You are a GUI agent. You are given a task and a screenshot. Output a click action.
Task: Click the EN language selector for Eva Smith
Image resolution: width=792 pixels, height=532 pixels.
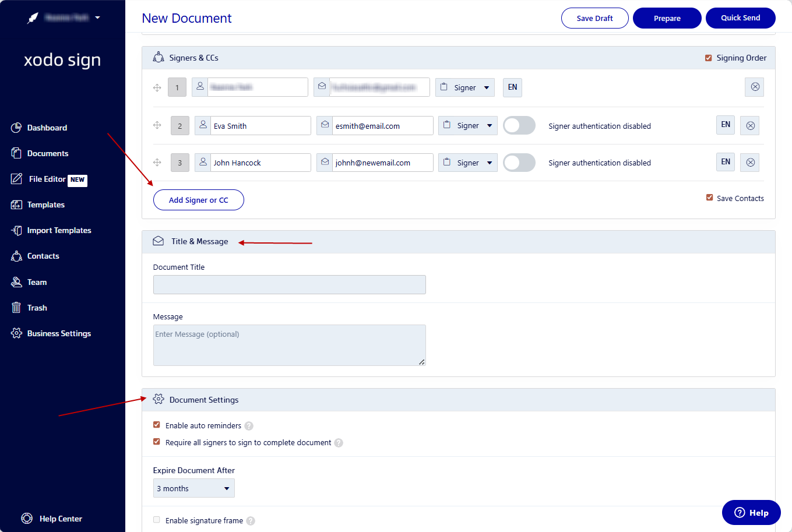(725, 125)
